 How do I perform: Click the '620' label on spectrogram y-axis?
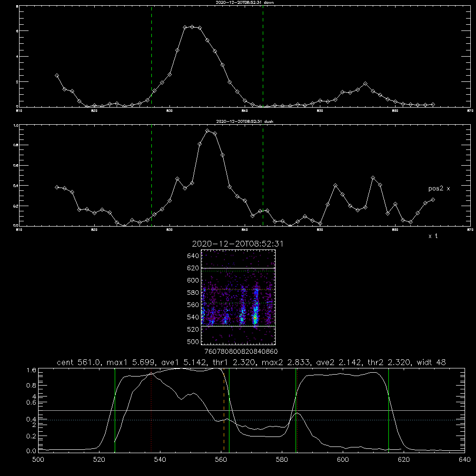point(193,268)
